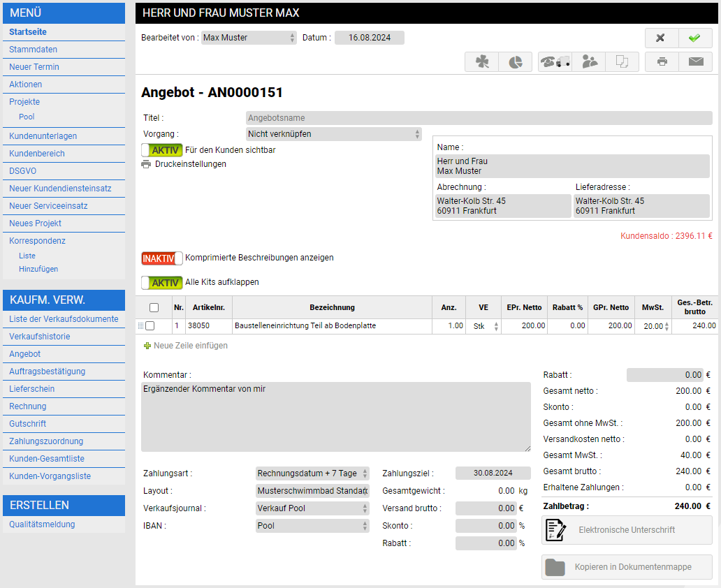This screenshot has width=721, height=588.
Task: Click the envelope email icon
Action: 695,61
